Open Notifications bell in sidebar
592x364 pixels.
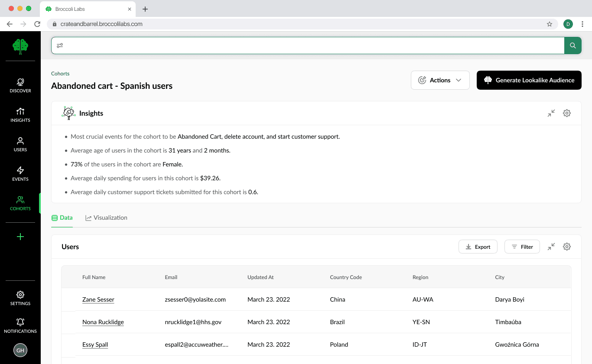click(x=20, y=326)
